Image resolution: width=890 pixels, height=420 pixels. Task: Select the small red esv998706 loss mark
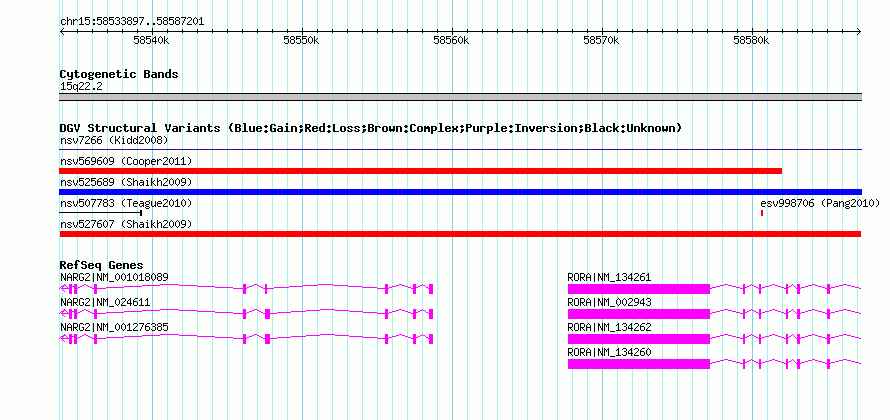tap(762, 213)
